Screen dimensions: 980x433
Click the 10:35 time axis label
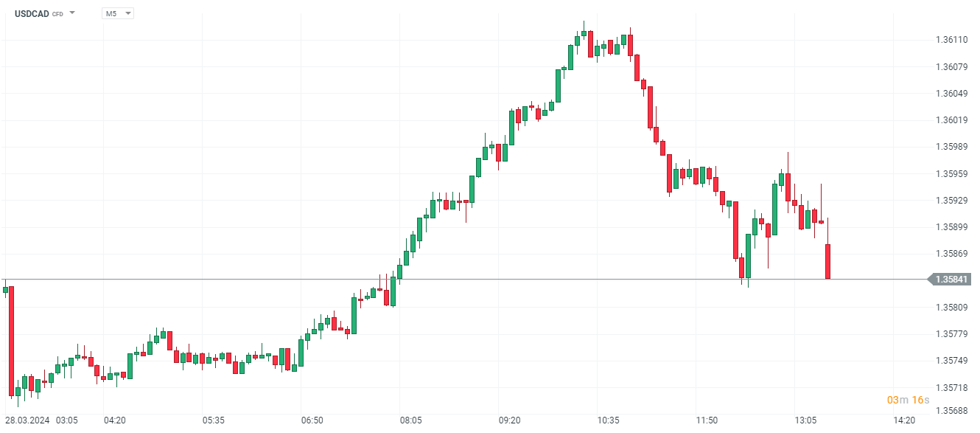pyautogui.click(x=608, y=420)
